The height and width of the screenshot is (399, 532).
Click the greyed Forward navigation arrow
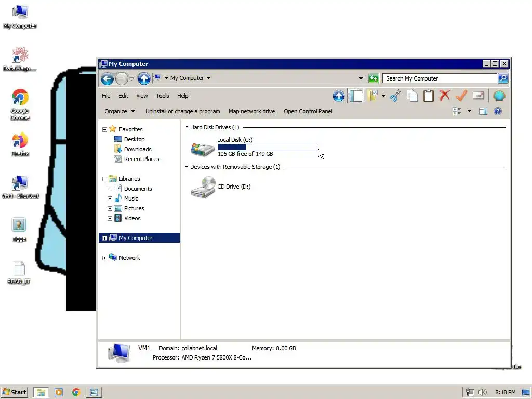tap(122, 79)
